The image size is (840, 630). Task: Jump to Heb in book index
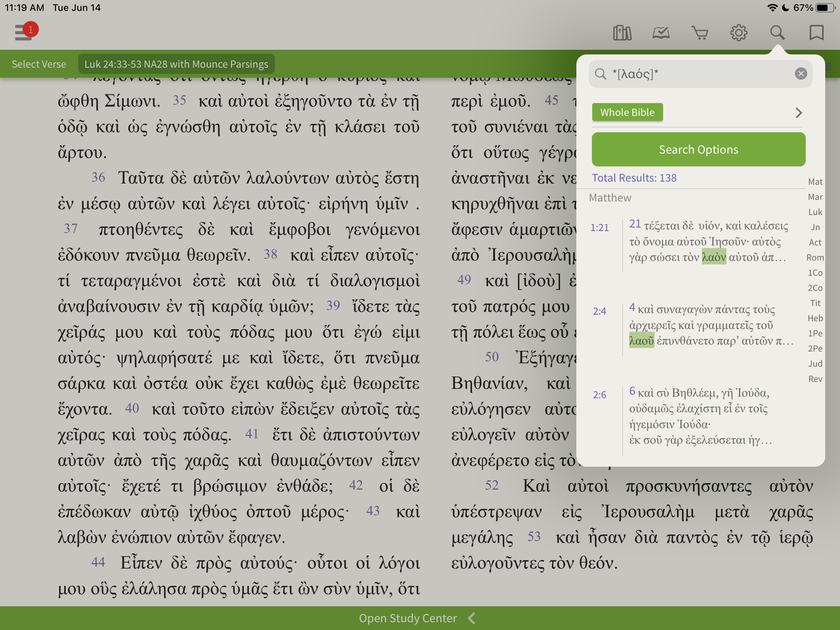click(x=815, y=318)
